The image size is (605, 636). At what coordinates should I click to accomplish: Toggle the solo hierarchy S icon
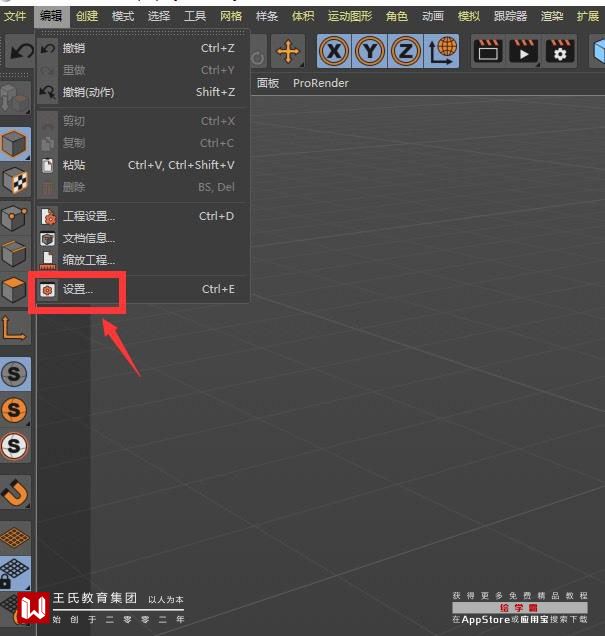point(15,446)
